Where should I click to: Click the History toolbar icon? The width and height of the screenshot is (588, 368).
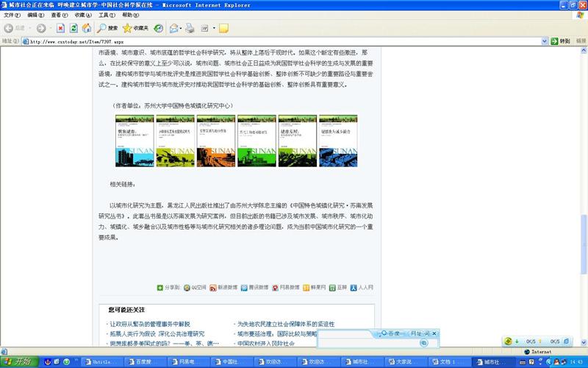pyautogui.click(x=158, y=28)
